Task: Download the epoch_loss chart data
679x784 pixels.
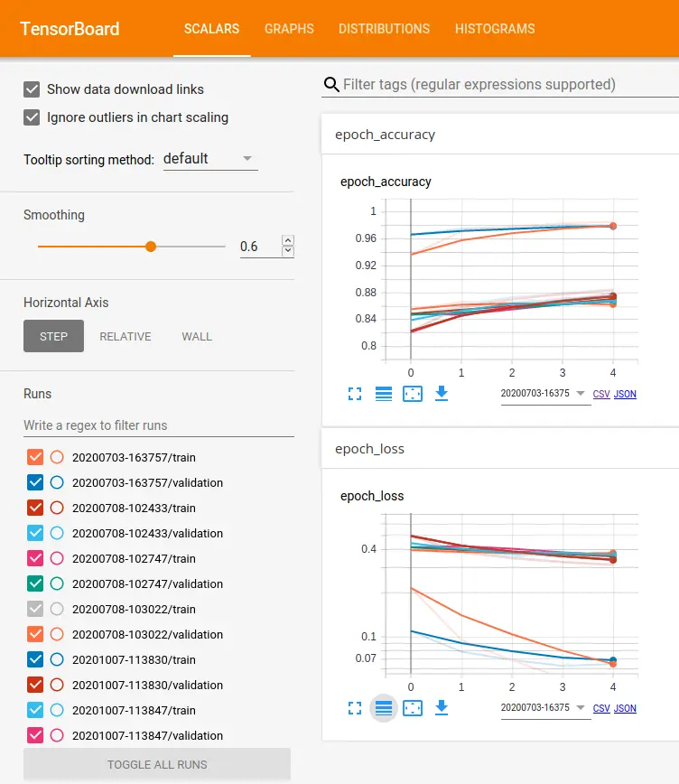Action: click(442, 708)
